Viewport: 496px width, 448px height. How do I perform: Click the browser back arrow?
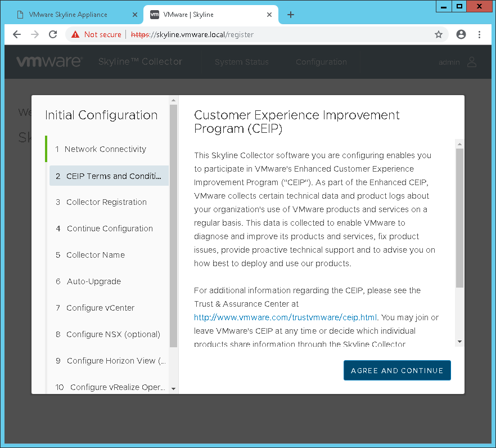click(x=17, y=34)
